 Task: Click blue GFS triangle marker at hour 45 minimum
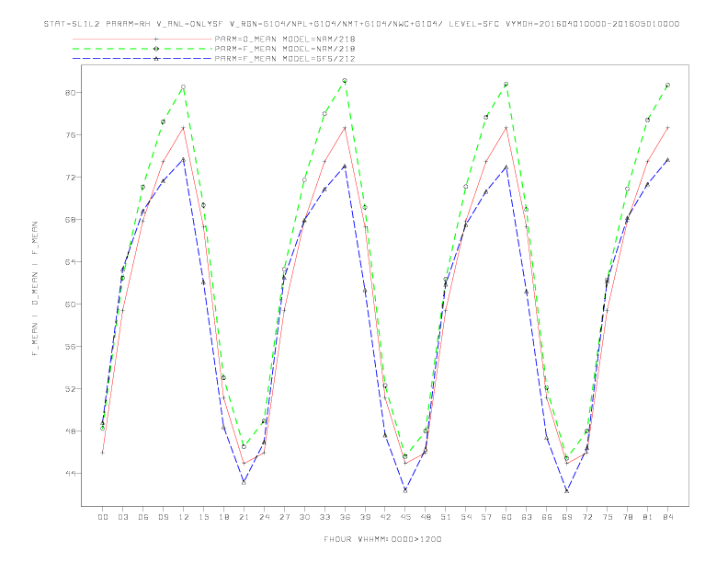pyautogui.click(x=405, y=490)
